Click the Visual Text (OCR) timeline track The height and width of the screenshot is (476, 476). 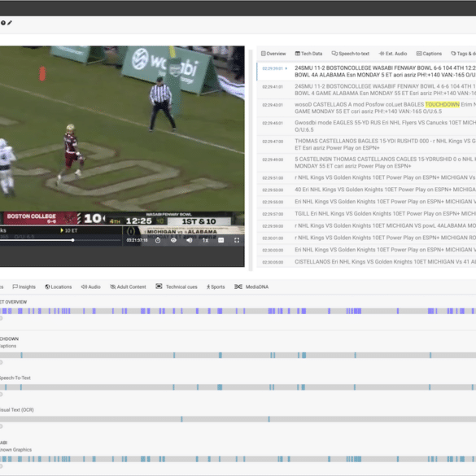238,419
